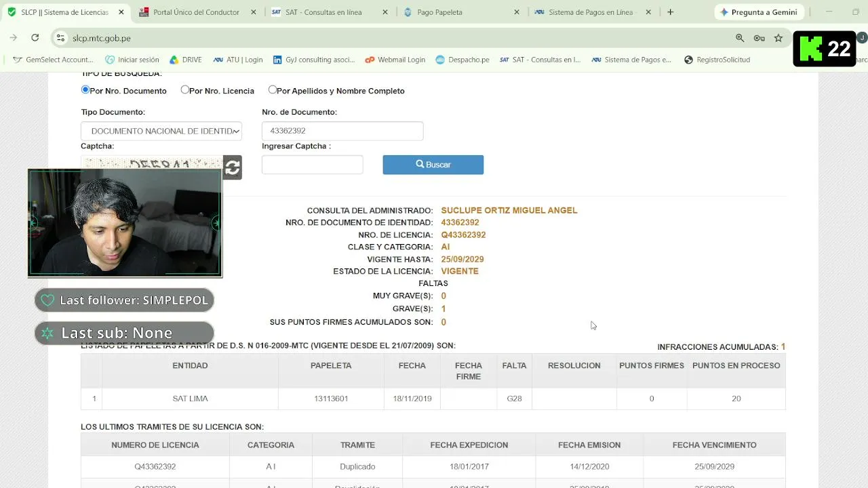Open GemSelect Account bookmark
The width and height of the screenshot is (868, 488).
(53, 60)
